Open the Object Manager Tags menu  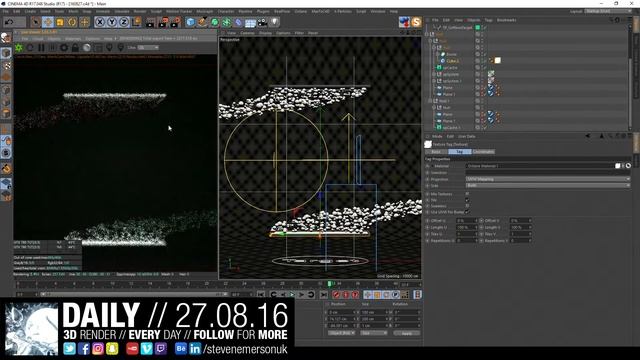[488, 20]
